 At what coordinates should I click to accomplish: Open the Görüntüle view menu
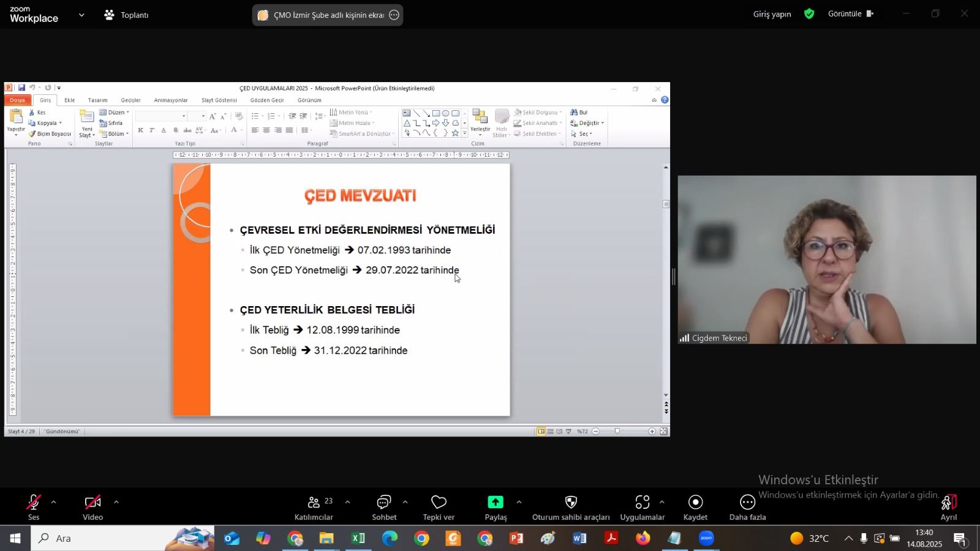(x=850, y=13)
